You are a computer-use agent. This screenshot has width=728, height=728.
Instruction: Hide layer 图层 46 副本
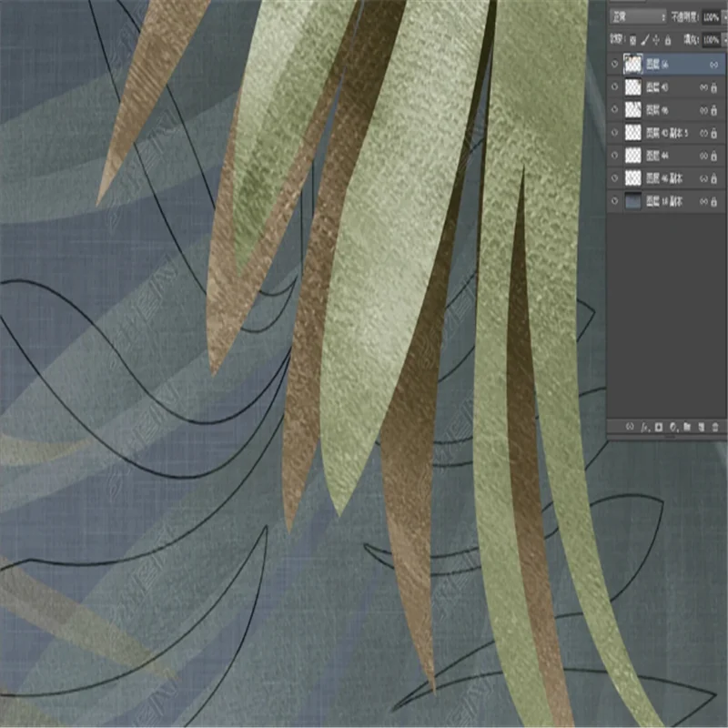pyautogui.click(x=615, y=178)
